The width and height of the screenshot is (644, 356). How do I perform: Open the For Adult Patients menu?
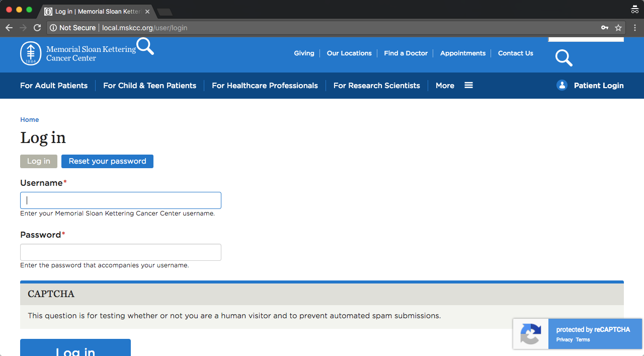pos(54,86)
